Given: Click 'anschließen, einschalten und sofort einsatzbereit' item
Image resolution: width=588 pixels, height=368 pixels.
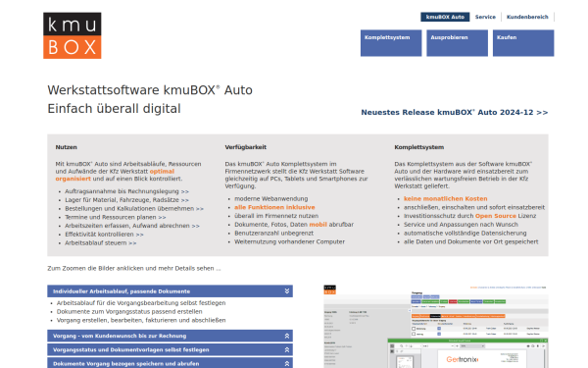Looking at the screenshot, I should click(x=474, y=207).
